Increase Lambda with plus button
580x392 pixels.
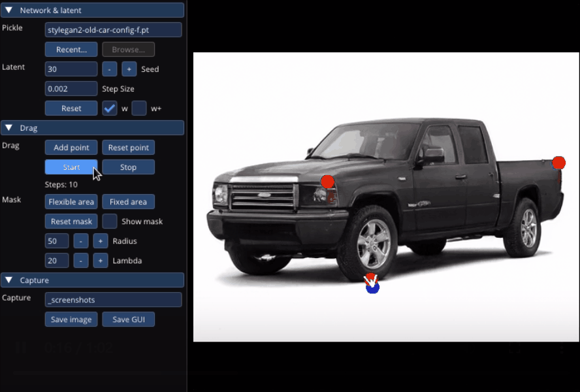100,261
